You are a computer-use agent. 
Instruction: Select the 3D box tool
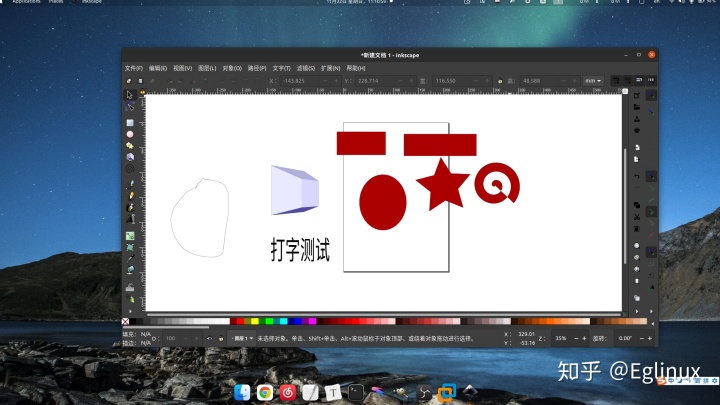click(x=130, y=157)
